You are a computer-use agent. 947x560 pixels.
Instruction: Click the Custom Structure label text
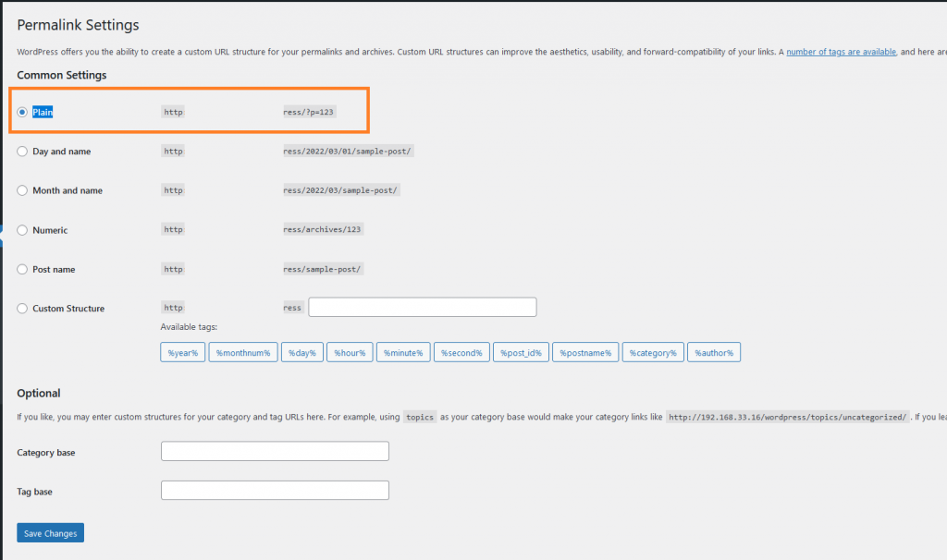click(68, 309)
